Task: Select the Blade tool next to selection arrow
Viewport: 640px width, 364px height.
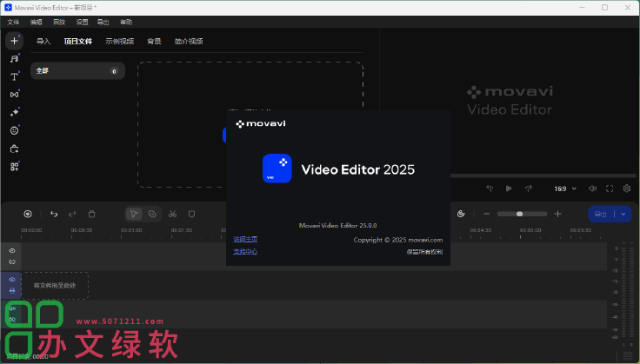Action: coord(152,214)
